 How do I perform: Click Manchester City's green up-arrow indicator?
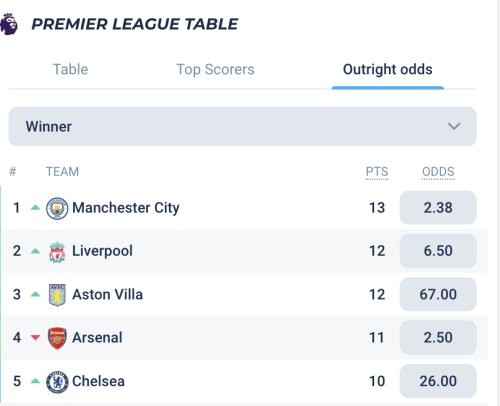(35, 207)
